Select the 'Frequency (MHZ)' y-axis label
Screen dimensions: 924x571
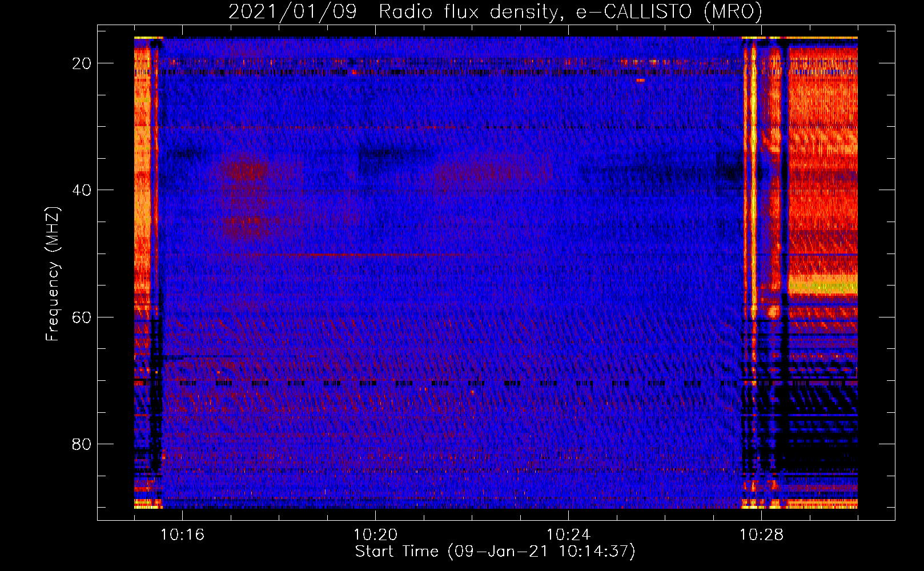pyautogui.click(x=53, y=274)
